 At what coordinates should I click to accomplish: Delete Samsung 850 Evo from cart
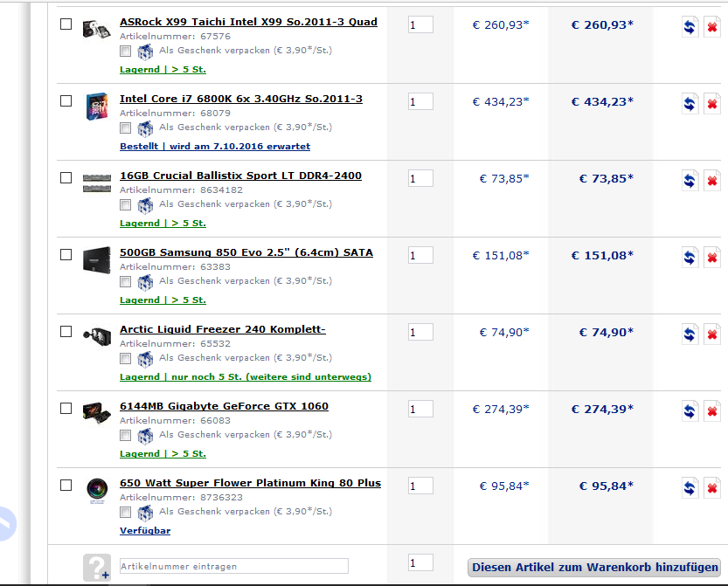pyautogui.click(x=711, y=258)
